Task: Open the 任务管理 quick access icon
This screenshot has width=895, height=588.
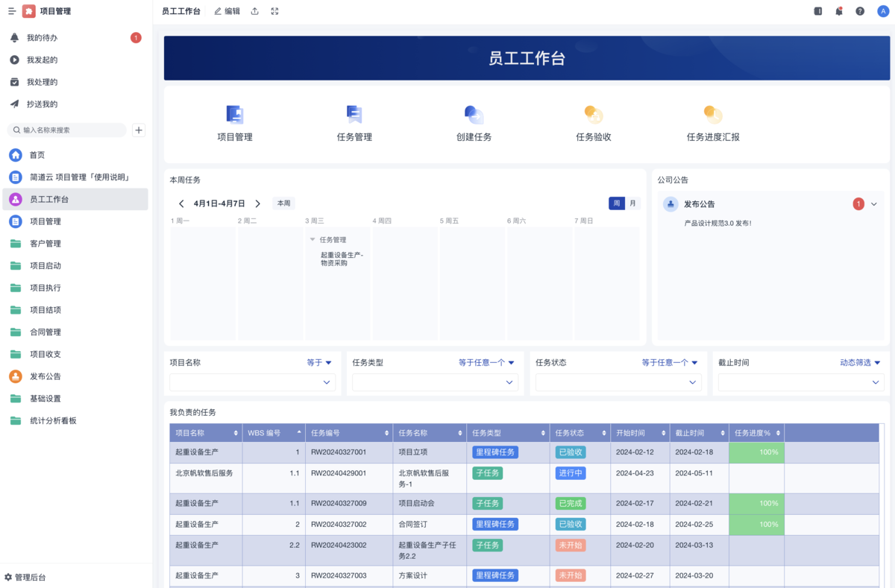Action: (x=354, y=123)
